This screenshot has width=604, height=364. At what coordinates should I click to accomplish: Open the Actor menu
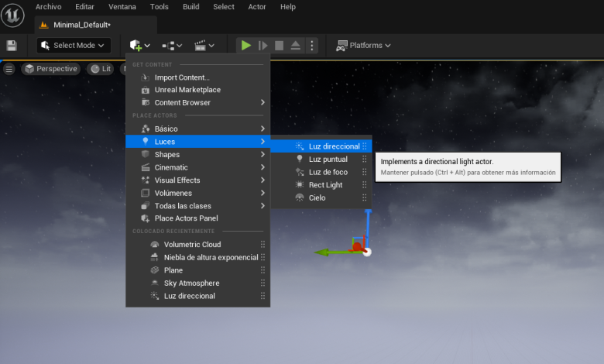coord(257,7)
